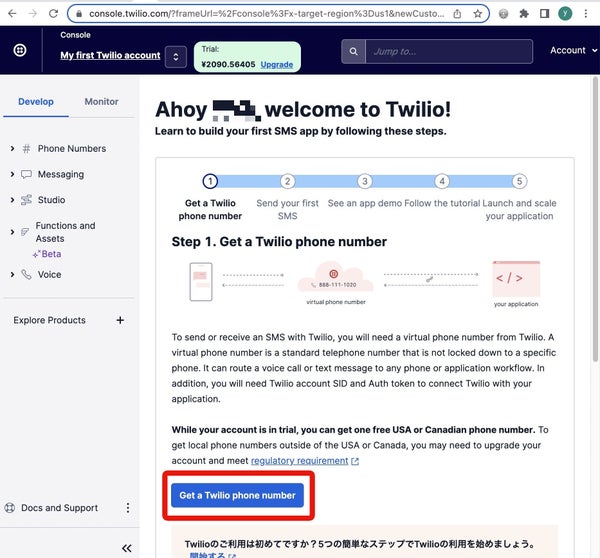Open the extensions puzzle icon
Viewport: 600px width, 558px height.
tap(524, 14)
